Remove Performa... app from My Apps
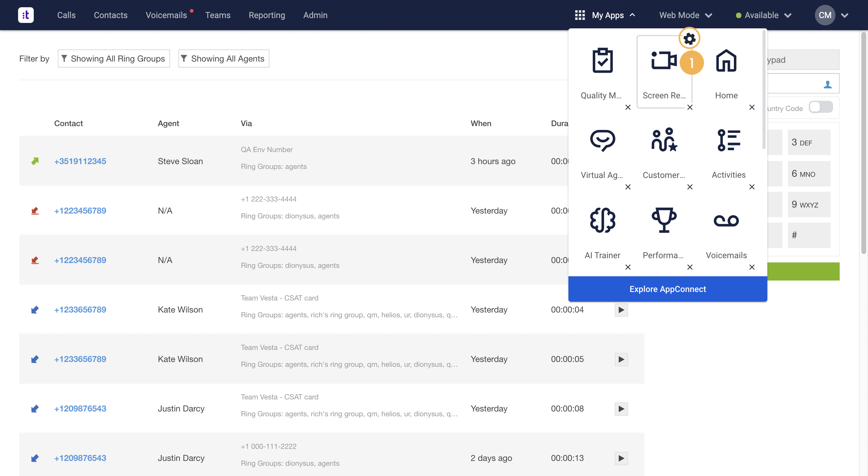Screen dimensions: 868x476 (x=690, y=267)
